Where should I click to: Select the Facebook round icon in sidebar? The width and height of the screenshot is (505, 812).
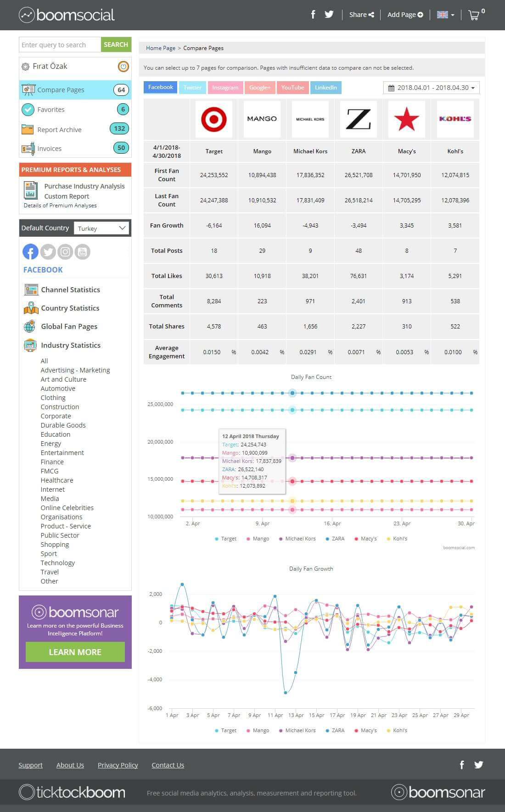[30, 252]
